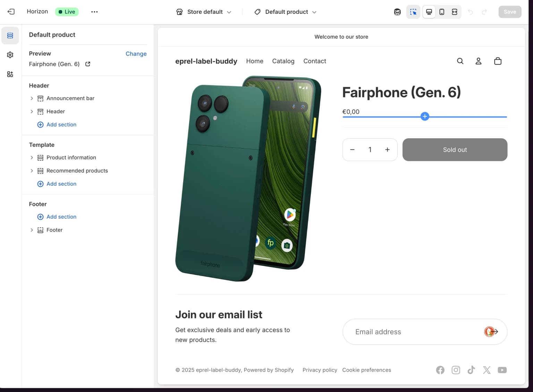Click the Save button
Viewport: 533px width, 392px height.
(x=510, y=11)
